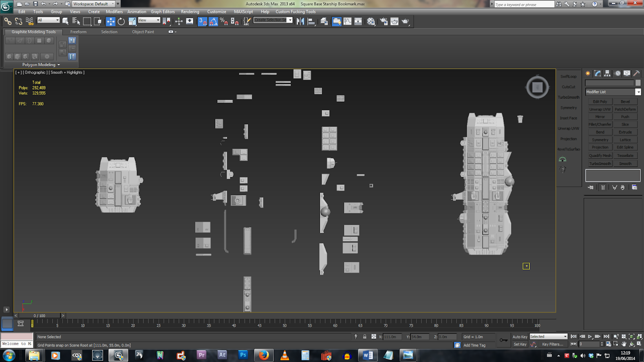
Task: Open the Workspace: Default dropdown
Action: point(93,4)
